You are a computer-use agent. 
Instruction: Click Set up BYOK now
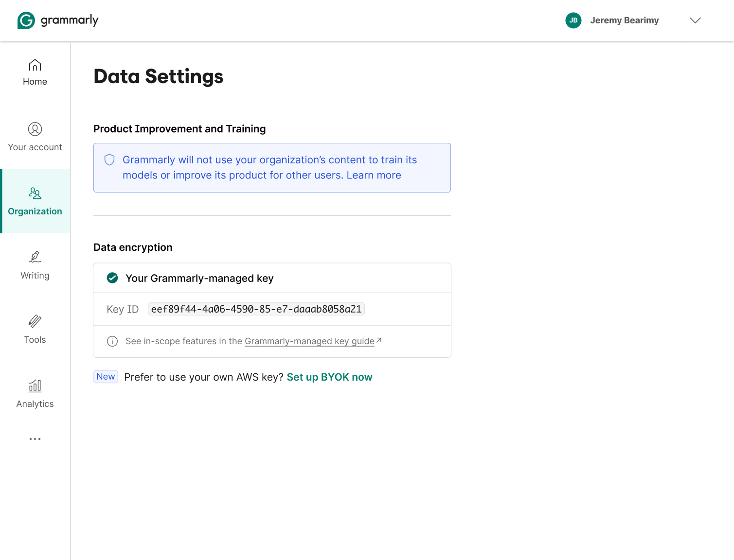(x=329, y=377)
